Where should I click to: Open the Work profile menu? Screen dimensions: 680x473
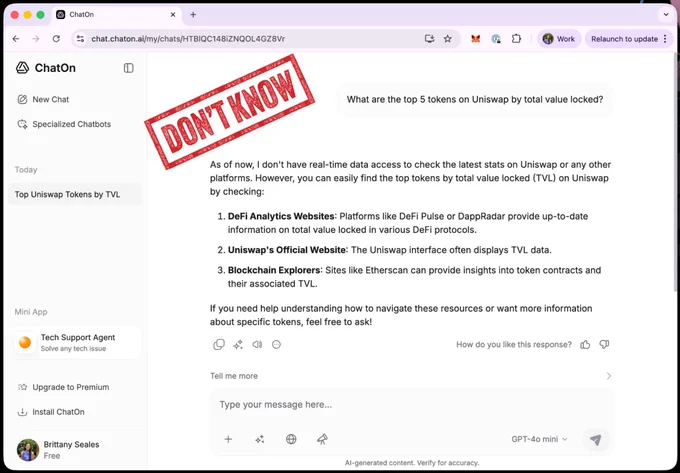click(559, 39)
